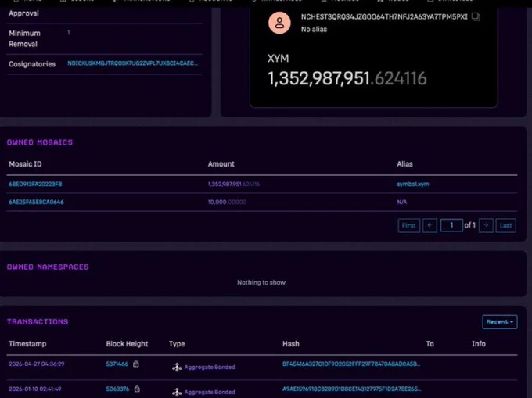Jump to First page of mosaics
Screen dimensions: 532x398
(409, 225)
